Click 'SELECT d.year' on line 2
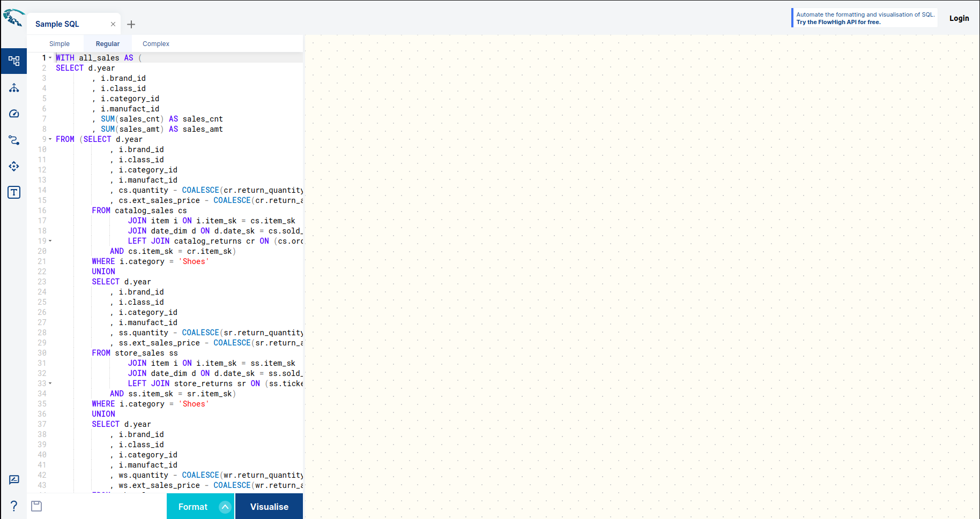Viewport: 980px width, 519px height. tap(85, 68)
